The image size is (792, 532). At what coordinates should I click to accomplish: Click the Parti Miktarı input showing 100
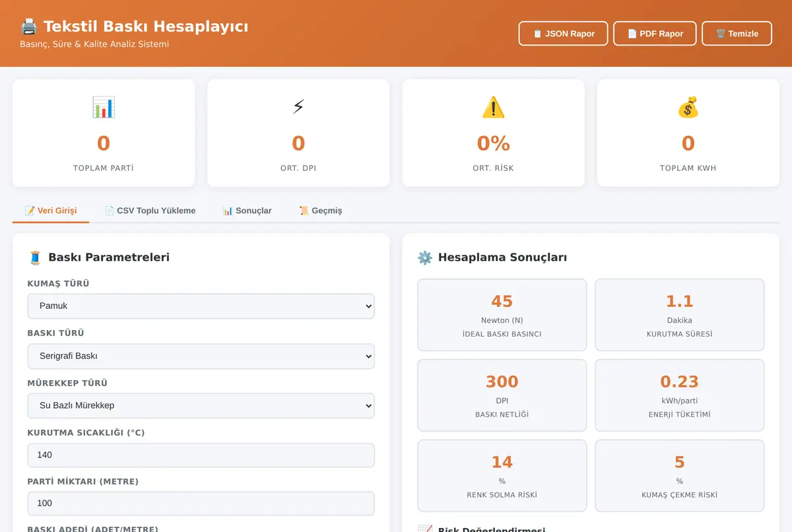(x=201, y=503)
